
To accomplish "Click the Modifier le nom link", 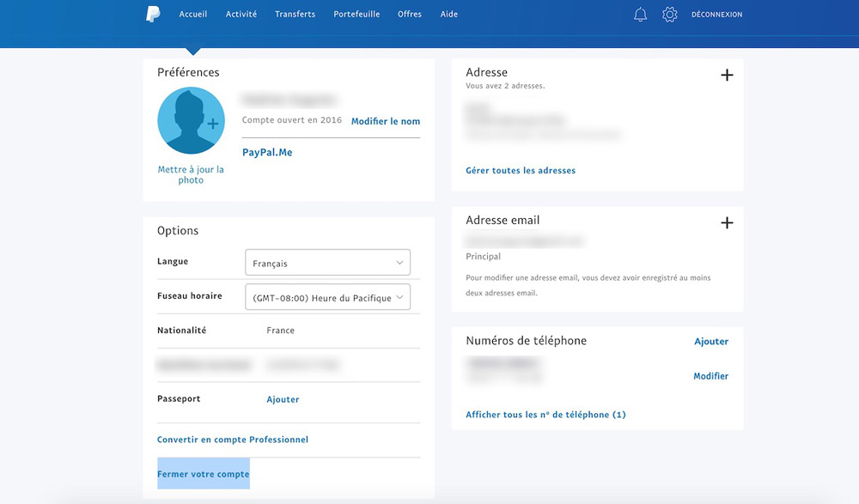I will 386,121.
